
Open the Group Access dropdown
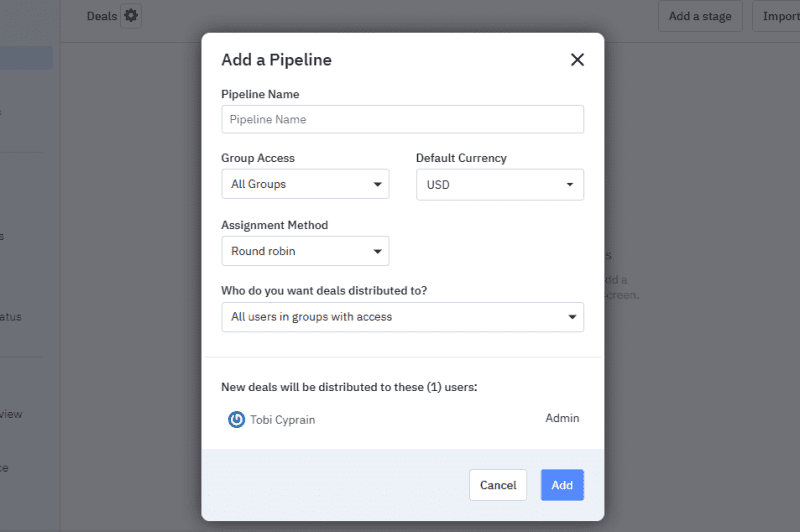[x=305, y=184]
